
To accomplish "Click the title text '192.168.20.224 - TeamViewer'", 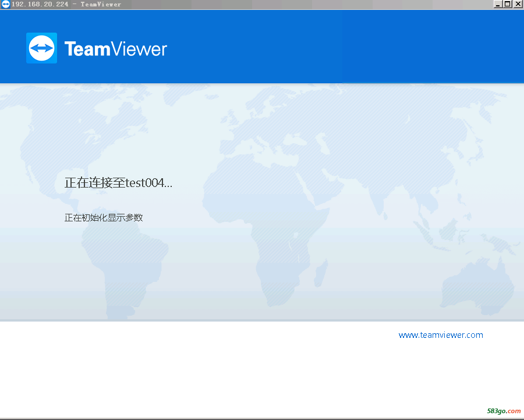I will click(x=66, y=4).
